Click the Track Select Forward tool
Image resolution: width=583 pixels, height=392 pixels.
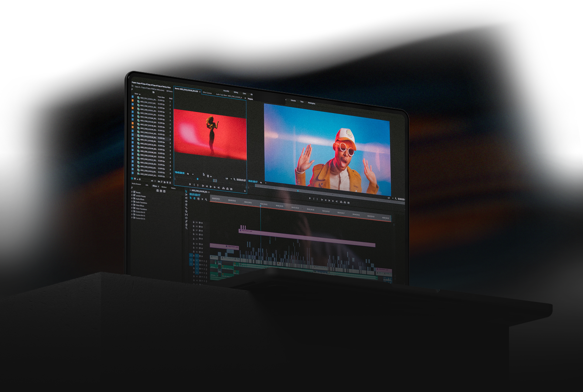click(186, 195)
